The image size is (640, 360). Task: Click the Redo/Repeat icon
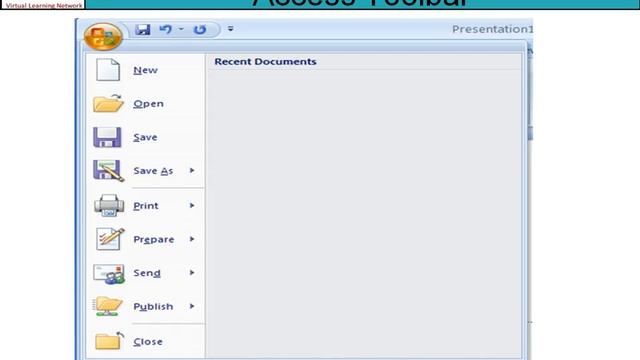(x=200, y=29)
